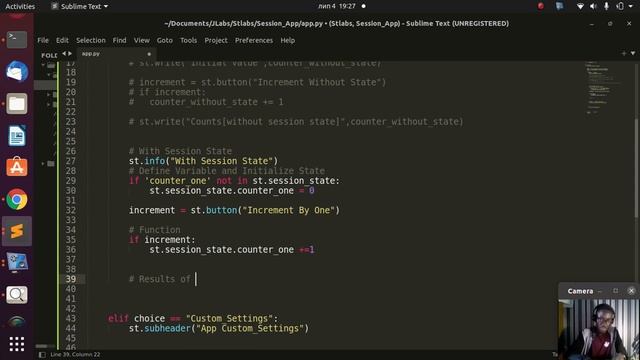The width and height of the screenshot is (640, 360).
Task: Click the battery status icon
Action: [x=620, y=6]
